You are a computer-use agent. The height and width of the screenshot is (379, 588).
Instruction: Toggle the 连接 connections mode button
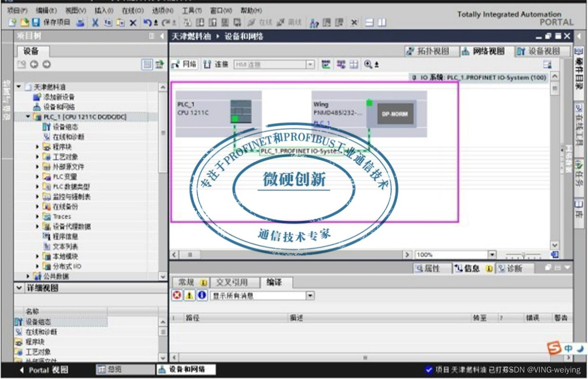(217, 64)
